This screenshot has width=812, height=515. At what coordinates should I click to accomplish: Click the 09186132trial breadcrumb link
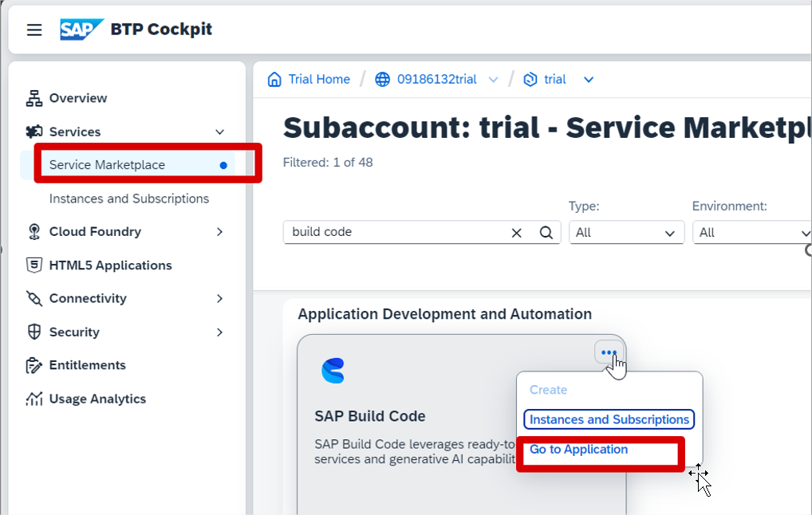coord(436,79)
